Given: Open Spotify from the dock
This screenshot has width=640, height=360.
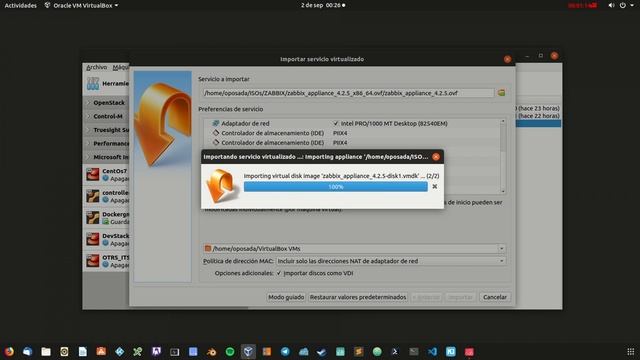Looking at the screenshot, I should (230, 351).
